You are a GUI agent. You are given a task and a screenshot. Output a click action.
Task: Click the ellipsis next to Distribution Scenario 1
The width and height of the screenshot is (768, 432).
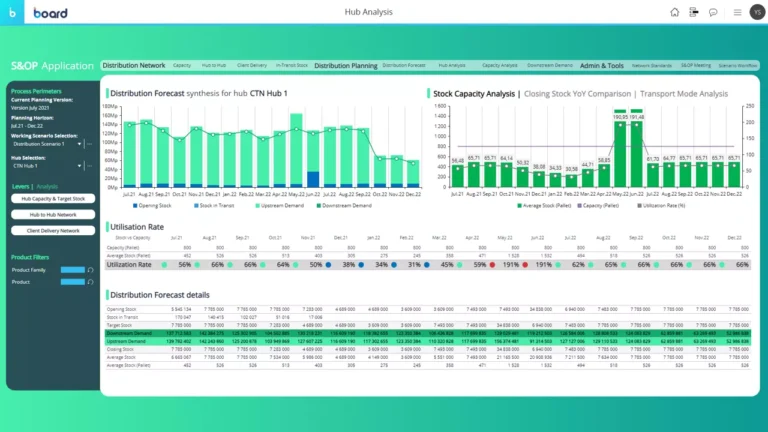point(88,144)
